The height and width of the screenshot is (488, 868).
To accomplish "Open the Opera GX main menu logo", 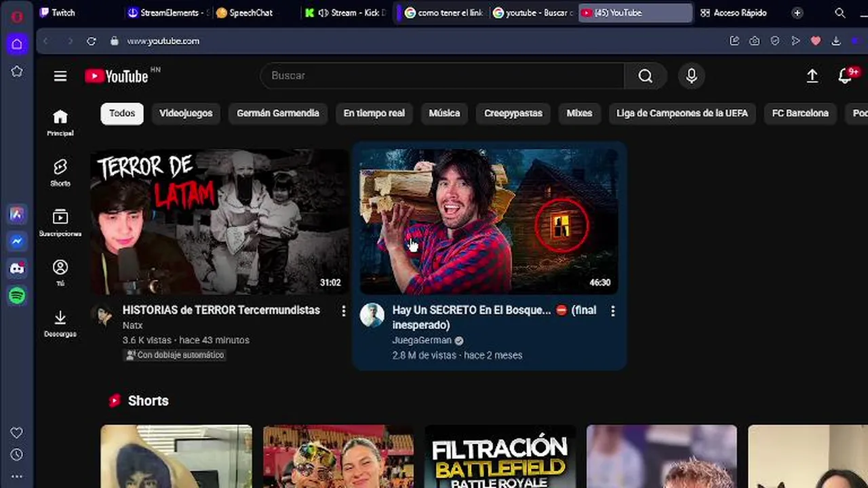I will (17, 16).
